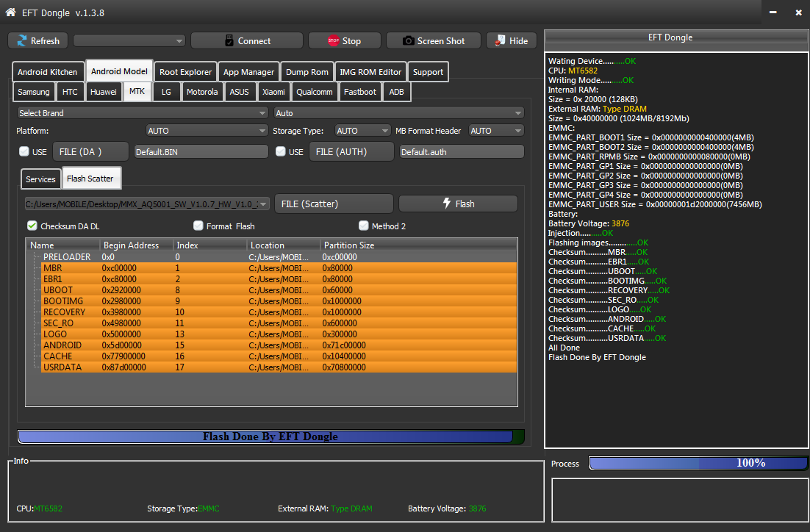
Task: Uncheck the Checksum DA DL option
Action: pyautogui.click(x=32, y=226)
